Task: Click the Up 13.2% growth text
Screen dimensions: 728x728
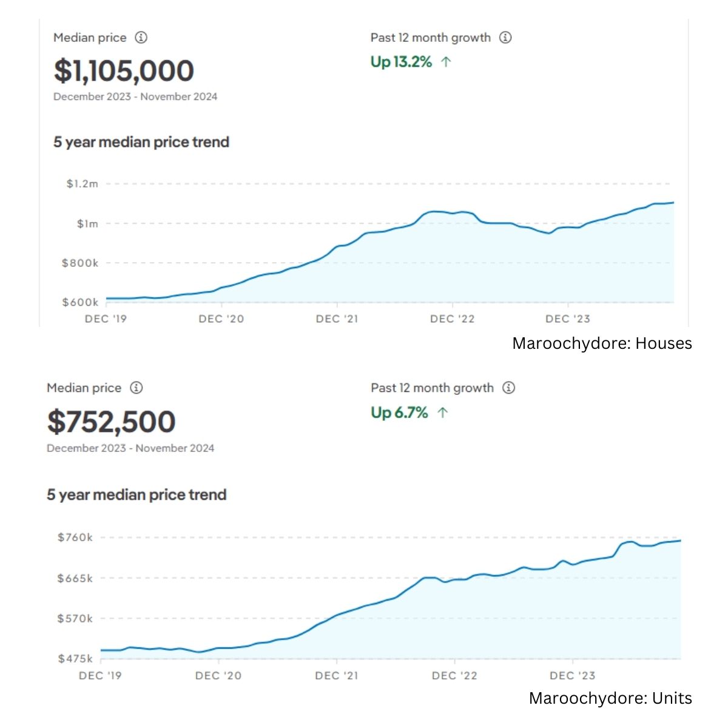Action: pyautogui.click(x=401, y=62)
